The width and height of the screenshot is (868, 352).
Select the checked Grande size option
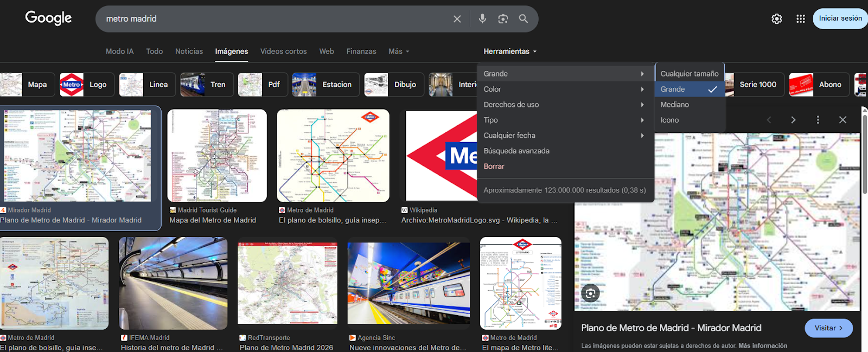(688, 89)
